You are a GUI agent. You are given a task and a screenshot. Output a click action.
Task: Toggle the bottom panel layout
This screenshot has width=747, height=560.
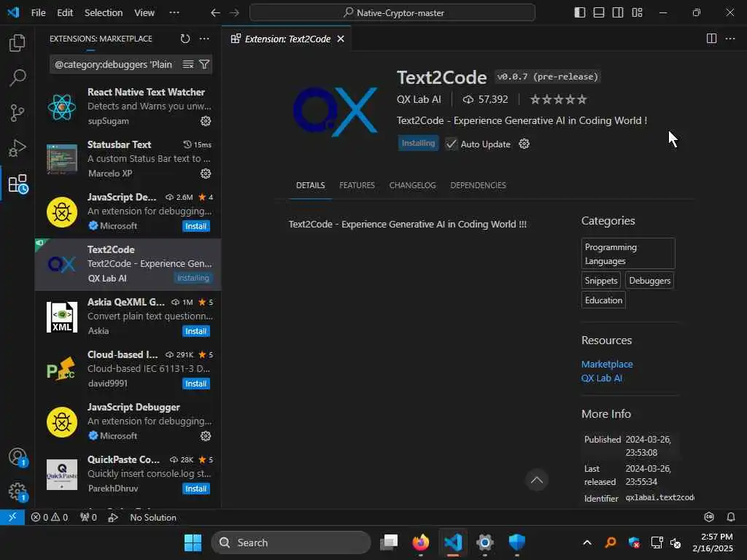[x=599, y=13]
